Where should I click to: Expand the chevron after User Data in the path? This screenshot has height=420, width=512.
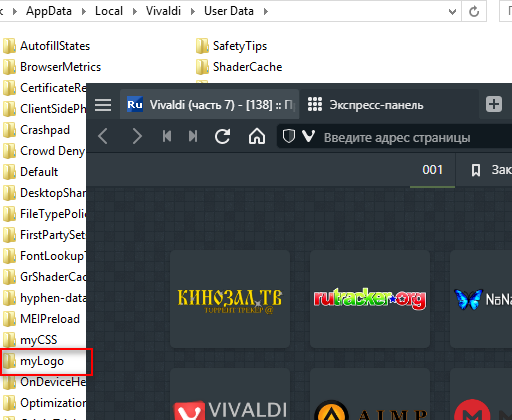[266, 11]
